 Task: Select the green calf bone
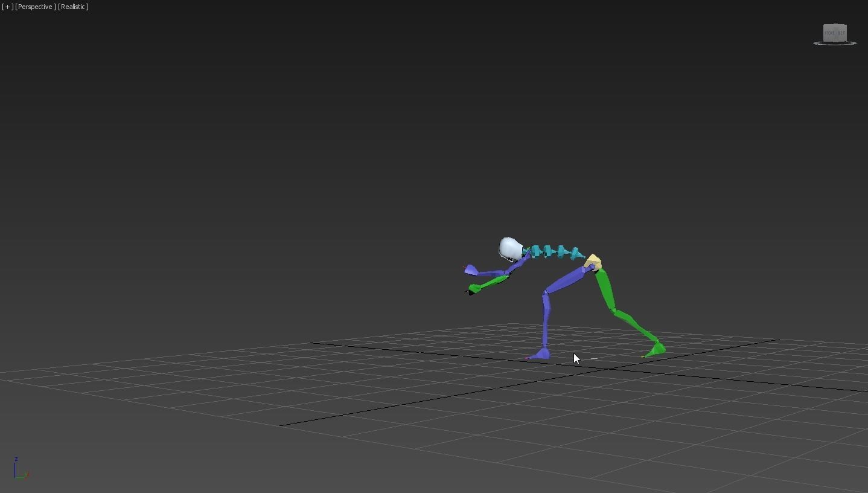click(x=636, y=325)
